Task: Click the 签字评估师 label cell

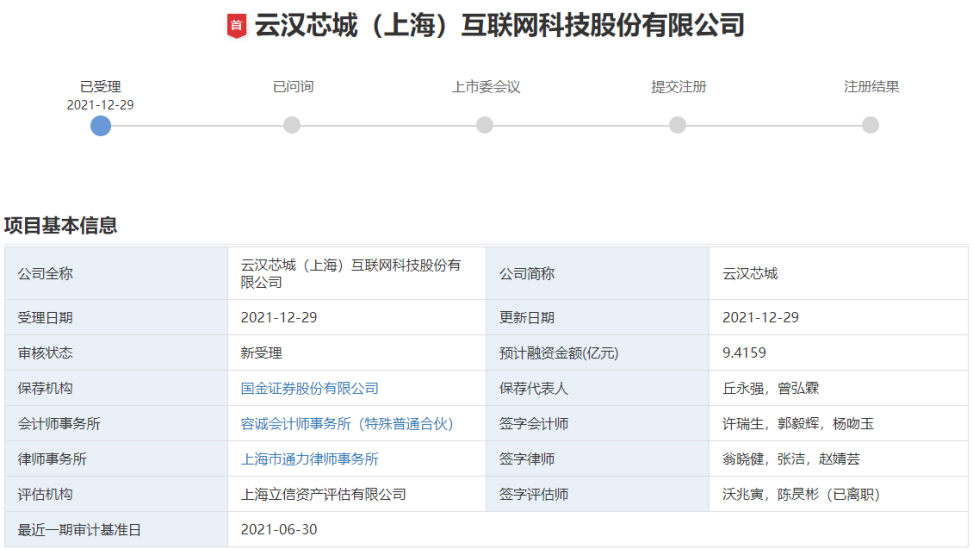Action: pos(598,494)
